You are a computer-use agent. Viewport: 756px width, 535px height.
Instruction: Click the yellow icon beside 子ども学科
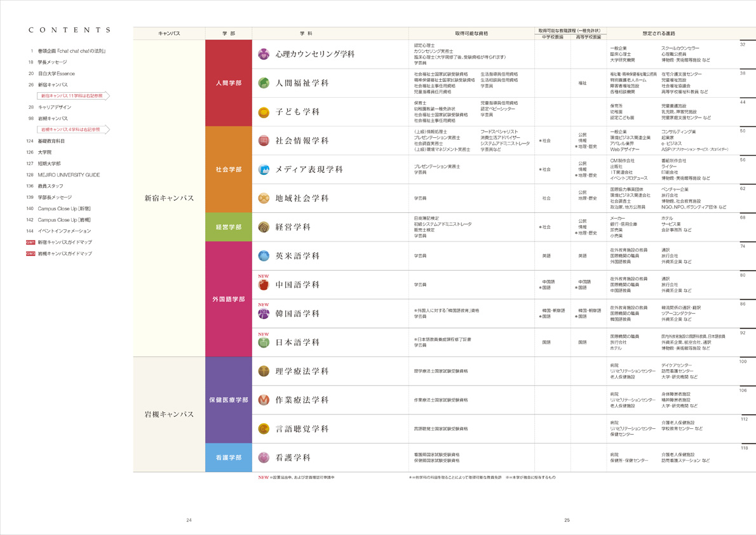tap(263, 112)
